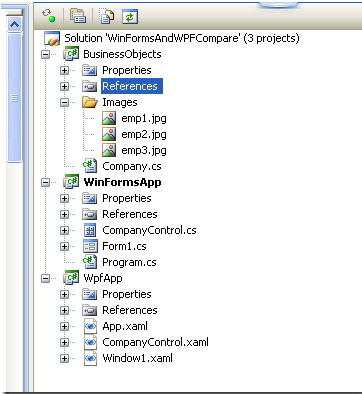Image resolution: width=362 pixels, height=394 pixels.
Task: Click the Show All Files toolbar icon
Action: [107, 16]
